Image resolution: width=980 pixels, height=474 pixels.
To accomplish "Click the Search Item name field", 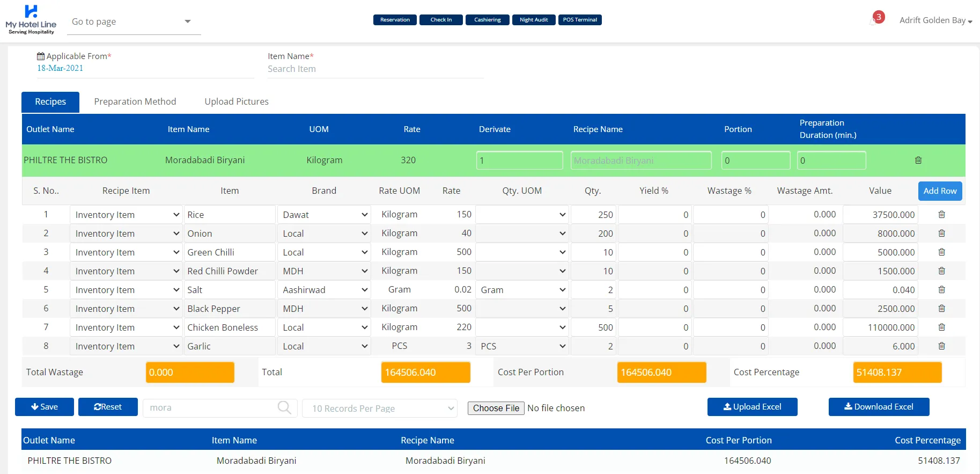I will tap(375, 69).
